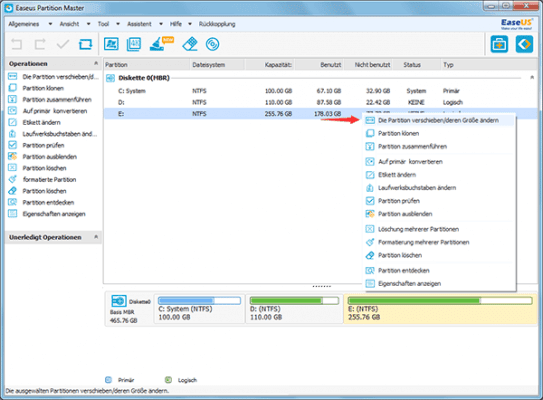The width and height of the screenshot is (543, 400).
Task: Open the Assistent menu
Action: [x=139, y=24]
